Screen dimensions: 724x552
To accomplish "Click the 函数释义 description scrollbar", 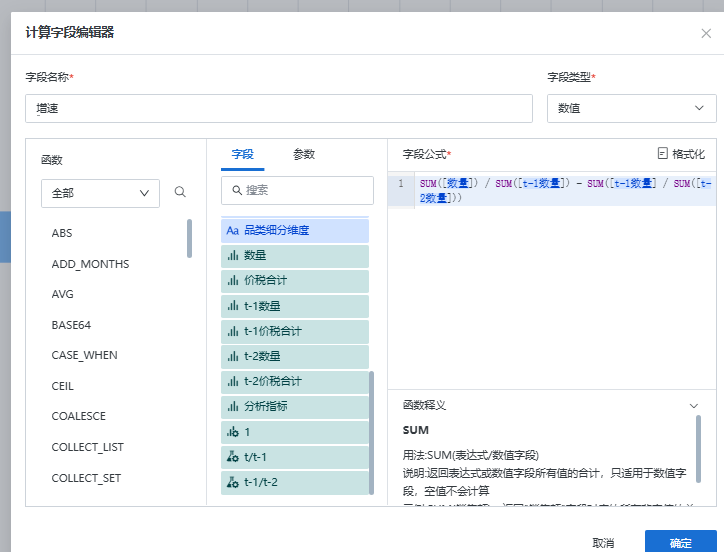I will coord(698,449).
